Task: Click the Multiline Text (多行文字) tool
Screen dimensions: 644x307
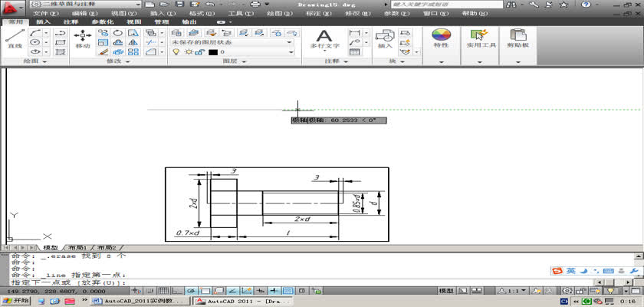Action: point(324,39)
